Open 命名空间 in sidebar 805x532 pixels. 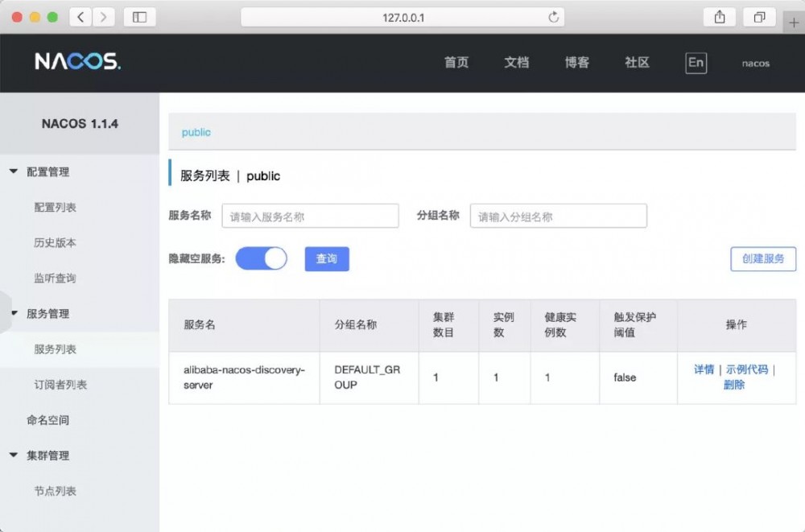pyautogui.click(x=47, y=420)
